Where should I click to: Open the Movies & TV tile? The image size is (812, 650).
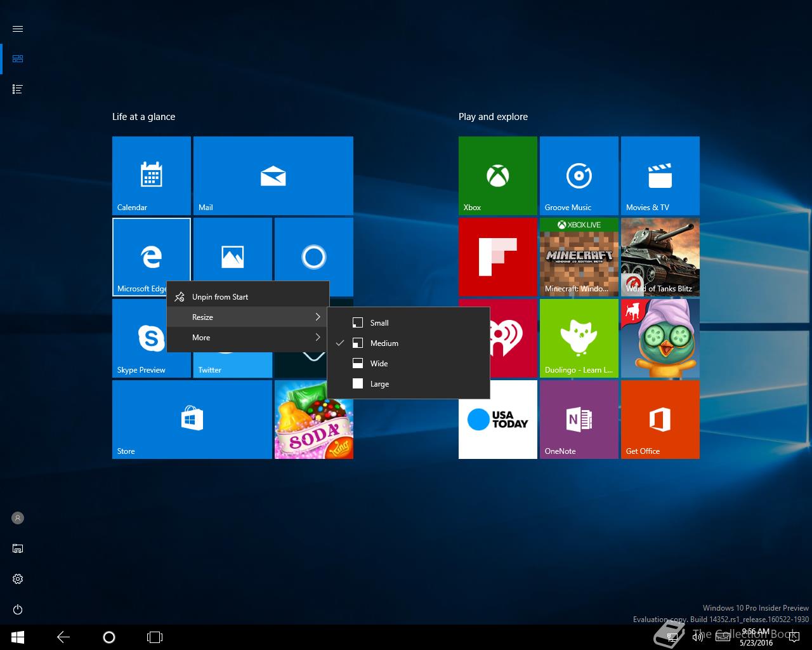(660, 176)
